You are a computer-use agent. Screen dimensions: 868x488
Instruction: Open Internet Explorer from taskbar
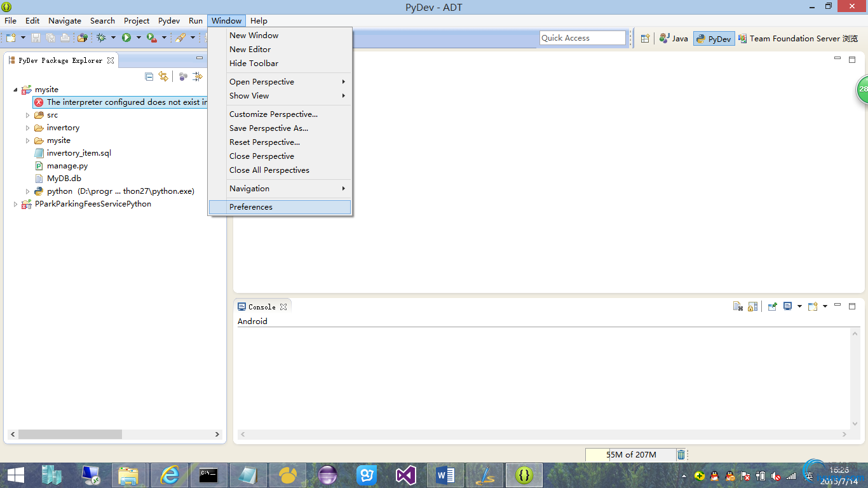coord(170,475)
